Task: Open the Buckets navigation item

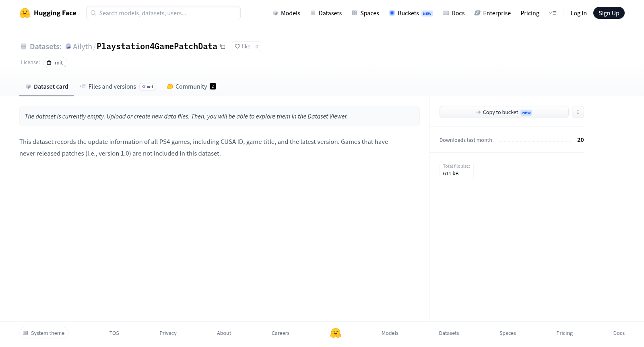Action: (411, 13)
